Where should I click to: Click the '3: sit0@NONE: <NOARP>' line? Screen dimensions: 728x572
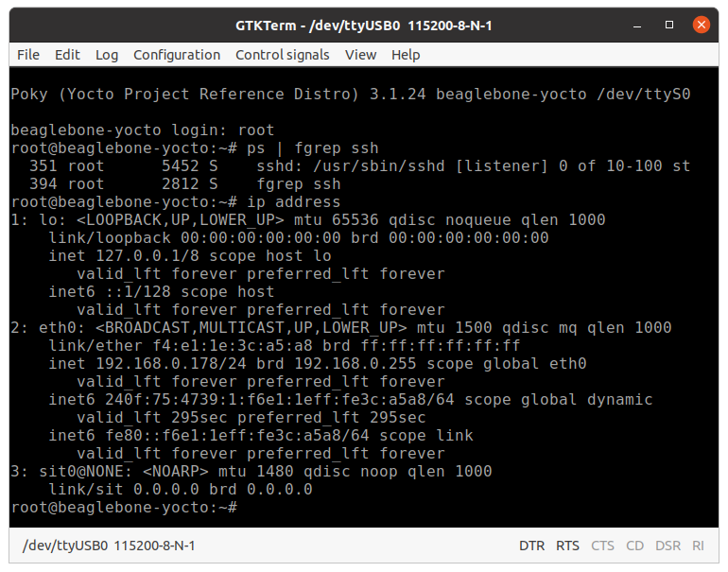[x=251, y=472]
